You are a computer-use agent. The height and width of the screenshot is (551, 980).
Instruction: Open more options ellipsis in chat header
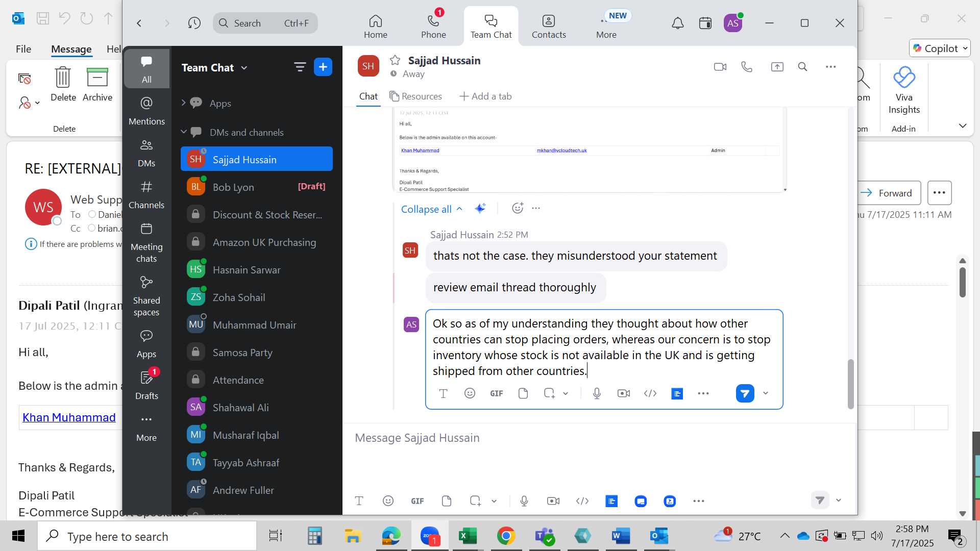tap(830, 67)
